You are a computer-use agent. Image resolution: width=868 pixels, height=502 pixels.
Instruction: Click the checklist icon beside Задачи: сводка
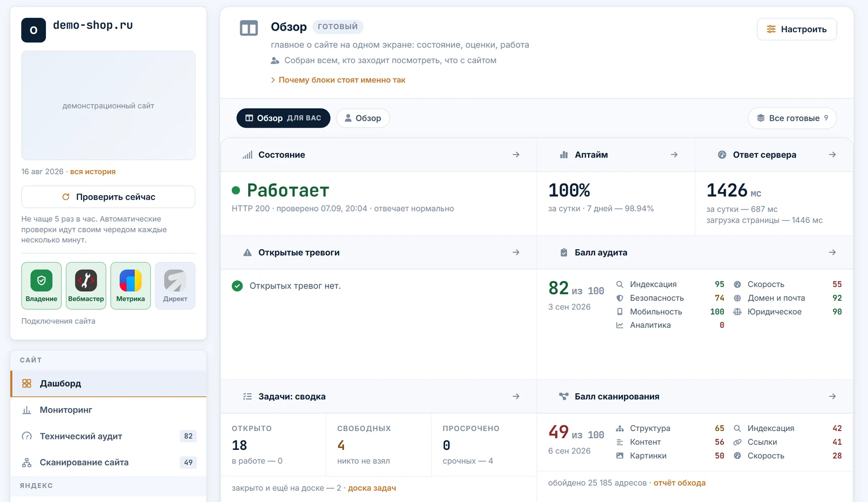point(248,396)
